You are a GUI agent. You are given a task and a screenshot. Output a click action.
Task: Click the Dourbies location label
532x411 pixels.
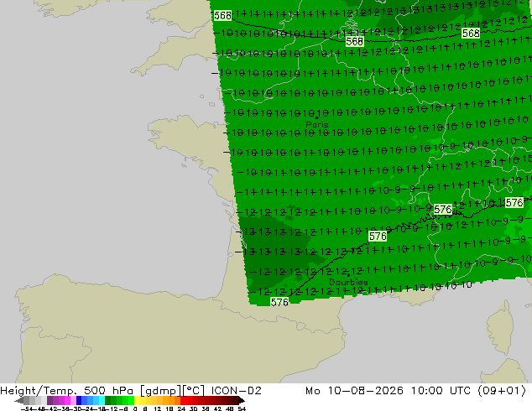pos(348,282)
